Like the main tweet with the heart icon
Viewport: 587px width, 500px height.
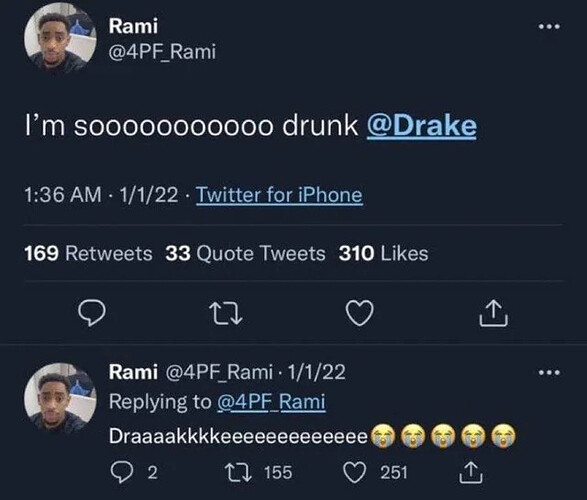point(359,313)
